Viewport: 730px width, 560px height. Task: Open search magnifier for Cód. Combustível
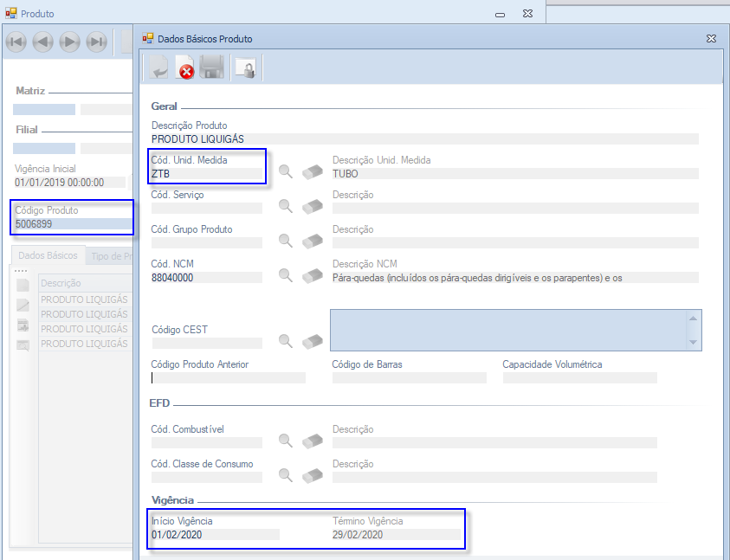point(285,441)
